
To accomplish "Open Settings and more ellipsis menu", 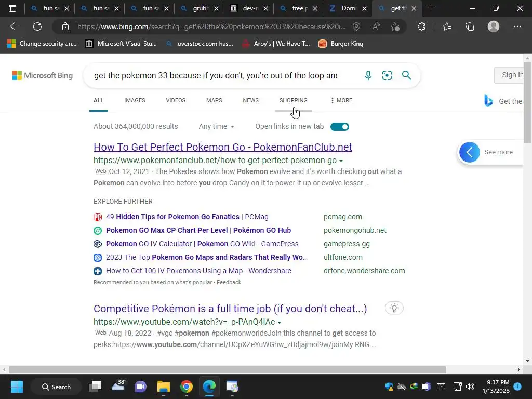I will [517, 26].
